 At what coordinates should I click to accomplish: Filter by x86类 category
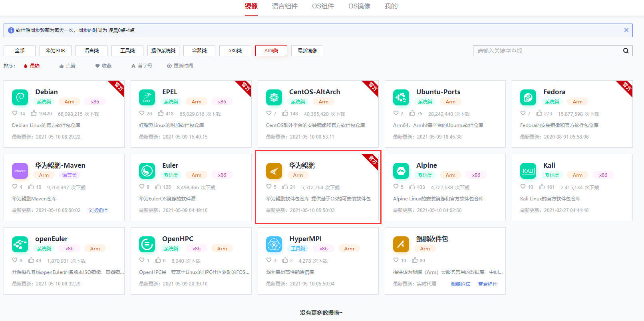[x=235, y=51]
